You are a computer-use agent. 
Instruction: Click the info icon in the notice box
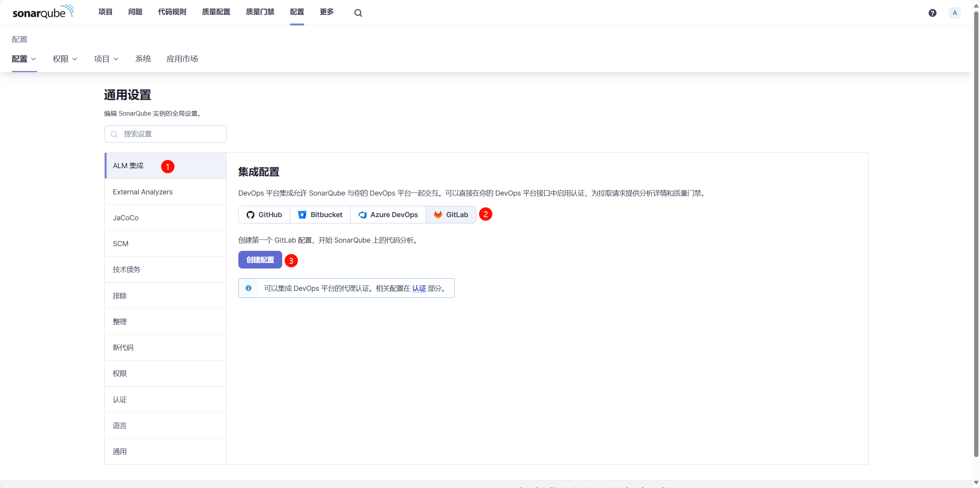(x=249, y=288)
